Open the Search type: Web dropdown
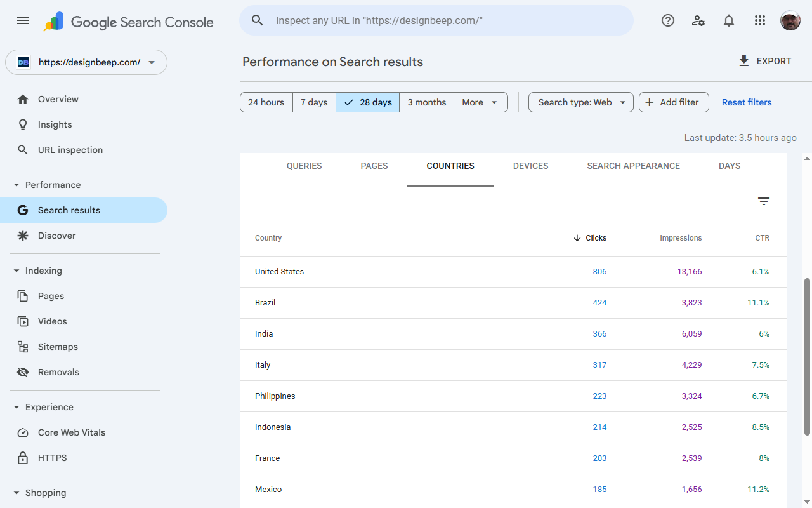The image size is (812, 508). [580, 102]
